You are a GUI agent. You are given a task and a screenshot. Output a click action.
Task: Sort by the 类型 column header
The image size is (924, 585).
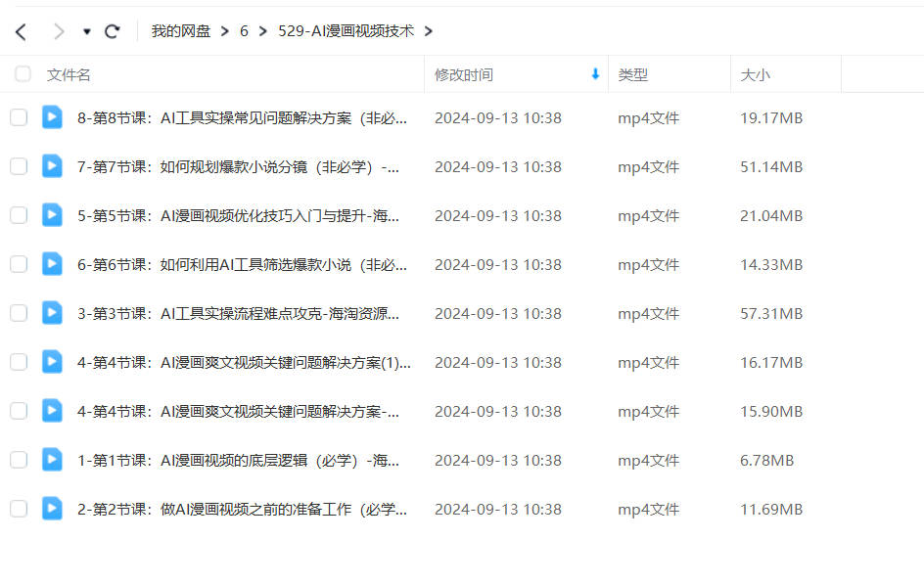pos(633,74)
